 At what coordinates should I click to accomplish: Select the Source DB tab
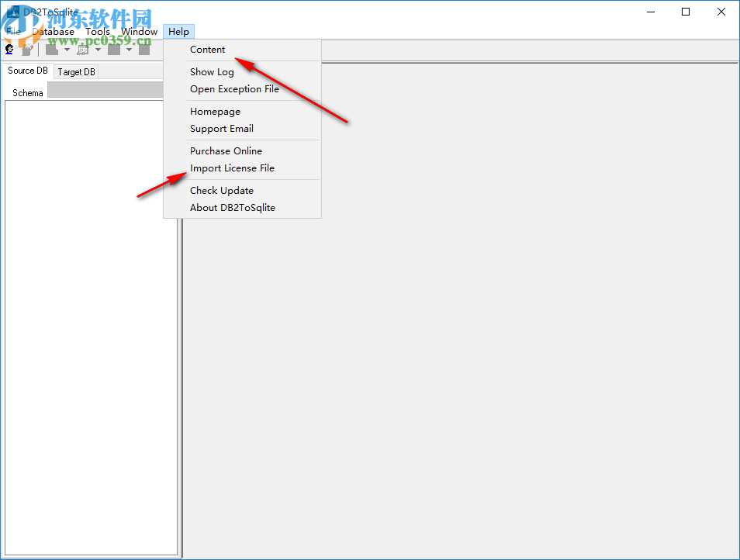27,71
